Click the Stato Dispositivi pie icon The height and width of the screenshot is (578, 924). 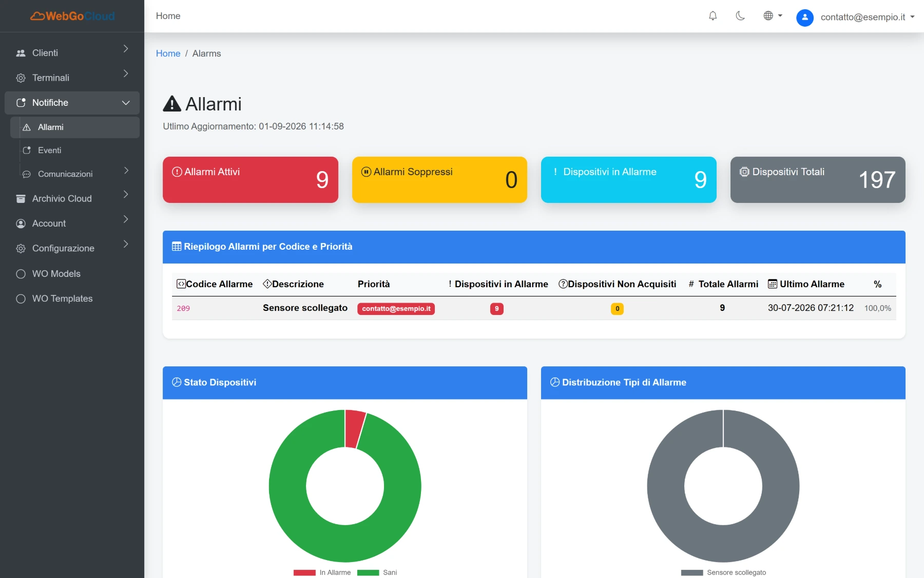click(x=177, y=382)
